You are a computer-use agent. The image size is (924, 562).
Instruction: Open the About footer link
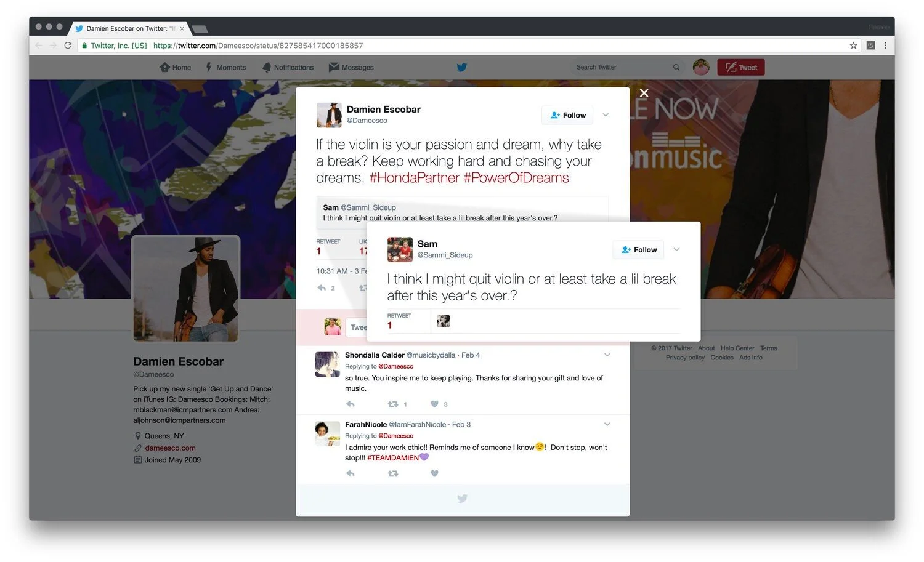pos(707,348)
